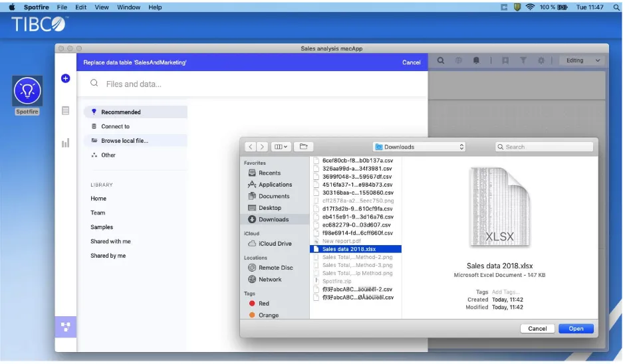Select Sales data 2018.xlsx file
The height and width of the screenshot is (364, 629).
point(356,249)
